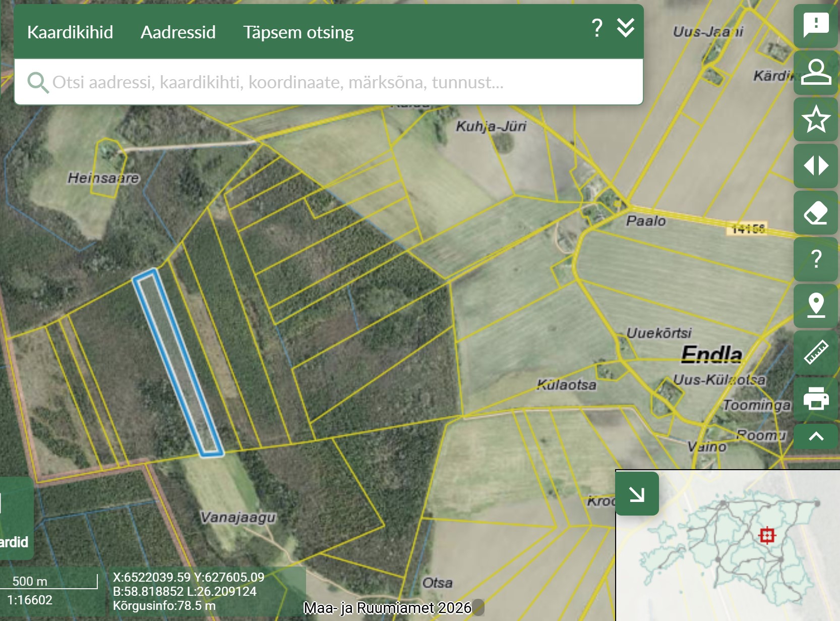Collapse the right toolbar with up chevron
Viewport: 840px width, 621px height.
click(815, 436)
